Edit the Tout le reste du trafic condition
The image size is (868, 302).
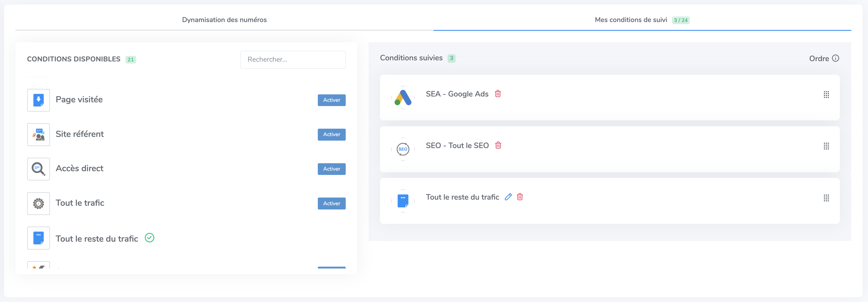coord(508,197)
